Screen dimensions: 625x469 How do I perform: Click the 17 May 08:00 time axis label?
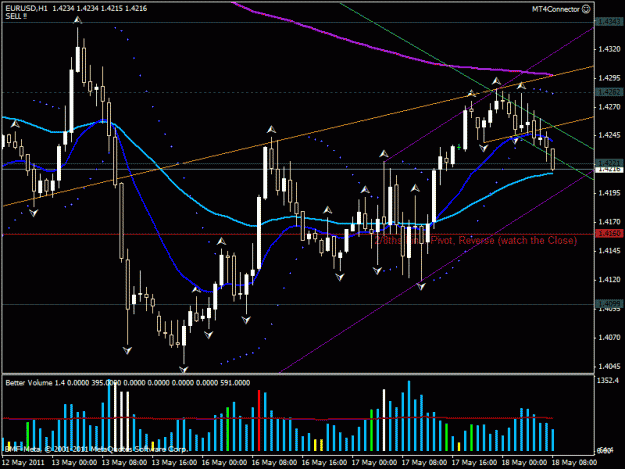424,462
